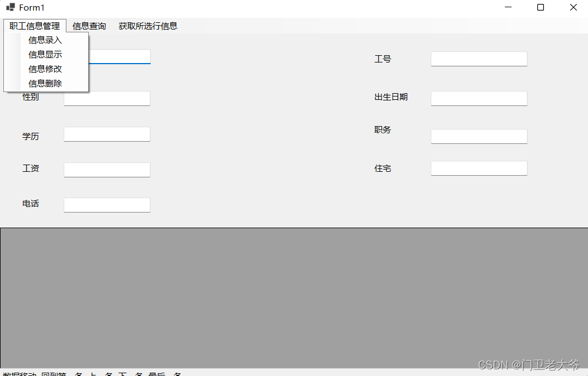Focus the 电话 text box

(x=107, y=205)
